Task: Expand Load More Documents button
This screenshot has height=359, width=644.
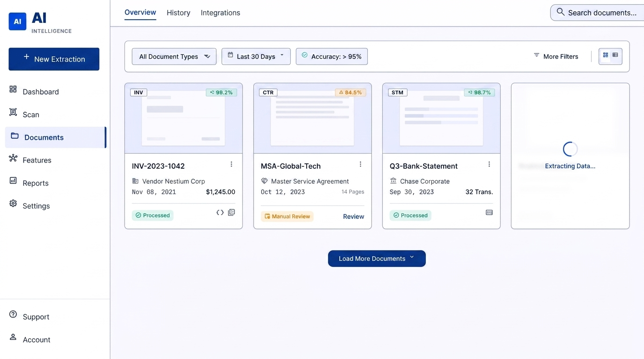Action: coord(377,258)
